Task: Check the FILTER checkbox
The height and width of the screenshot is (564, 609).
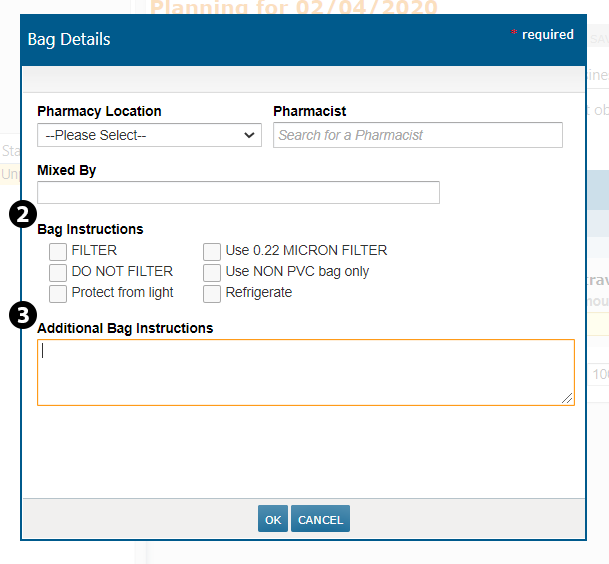Action: pos(58,251)
